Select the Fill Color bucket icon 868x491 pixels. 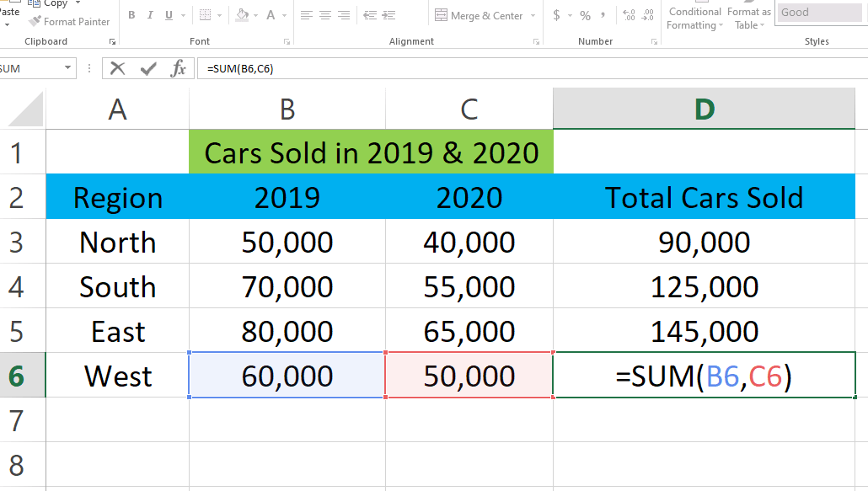click(242, 14)
